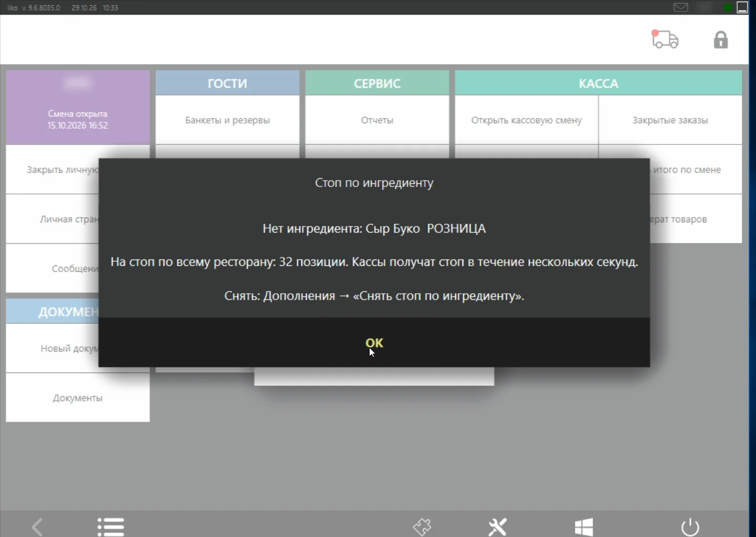The width and height of the screenshot is (756, 537).
Task: Click the Windows logo icon at bottom
Action: click(x=584, y=526)
